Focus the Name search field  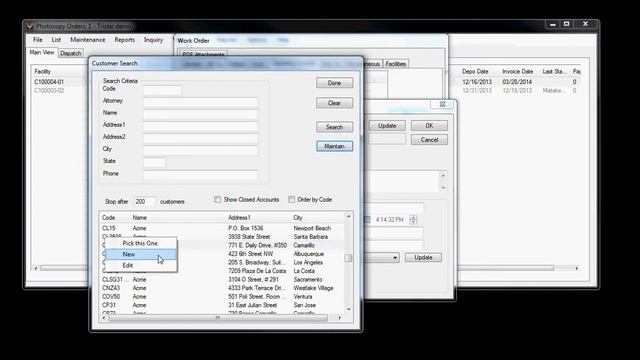point(200,114)
